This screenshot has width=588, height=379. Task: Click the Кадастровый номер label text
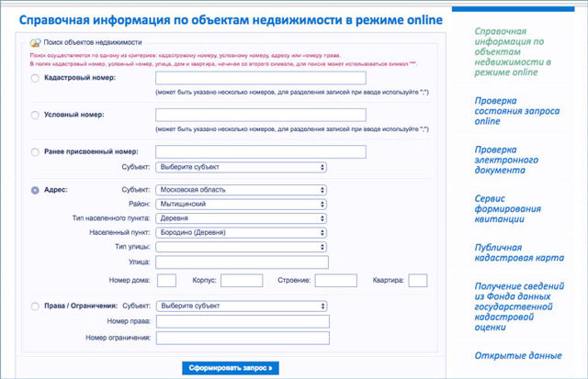coord(80,78)
